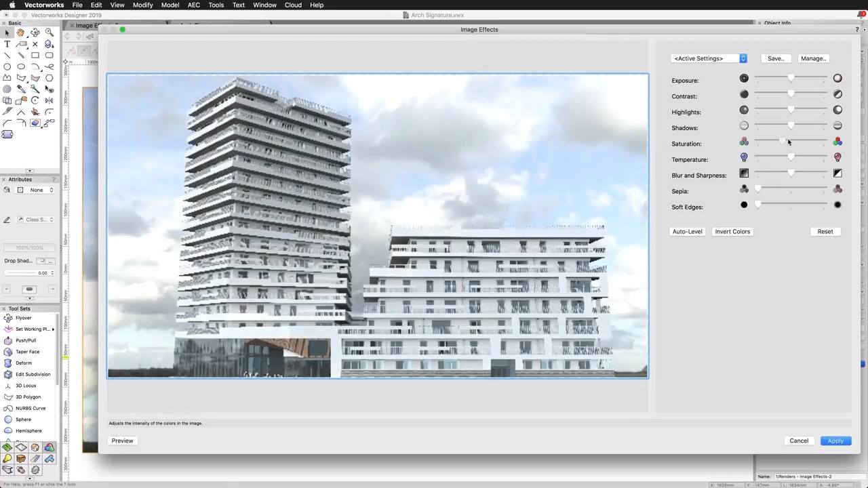Open the Text menu
868x488 pixels.
pos(239,5)
